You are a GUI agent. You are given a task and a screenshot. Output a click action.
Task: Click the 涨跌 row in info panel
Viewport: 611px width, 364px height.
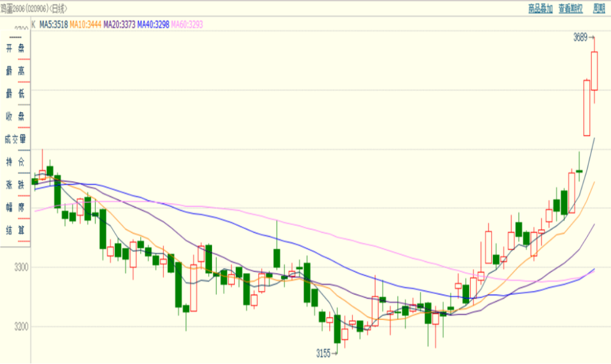[15, 184]
